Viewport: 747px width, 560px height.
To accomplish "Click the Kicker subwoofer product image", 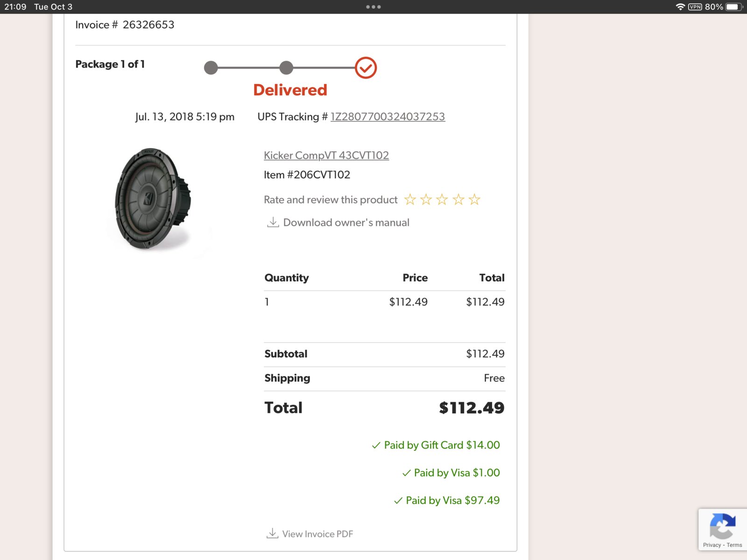I will click(x=153, y=199).
